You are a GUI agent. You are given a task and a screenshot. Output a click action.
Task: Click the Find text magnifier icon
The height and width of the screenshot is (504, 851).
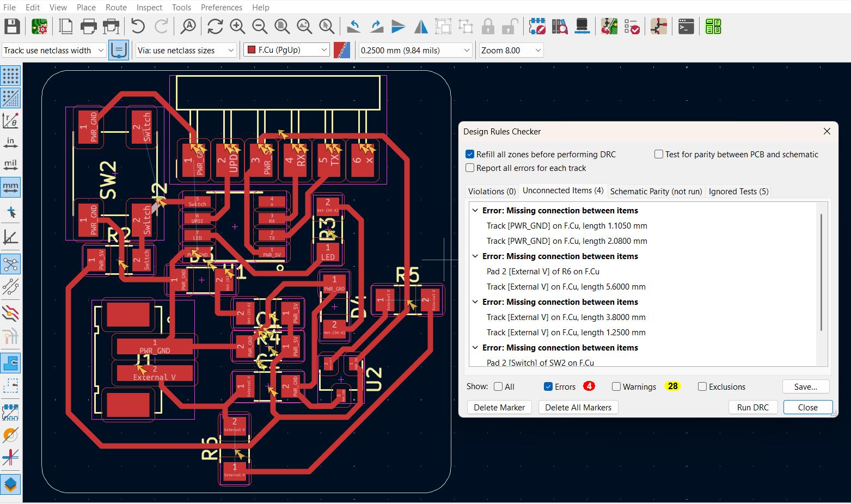pos(188,26)
